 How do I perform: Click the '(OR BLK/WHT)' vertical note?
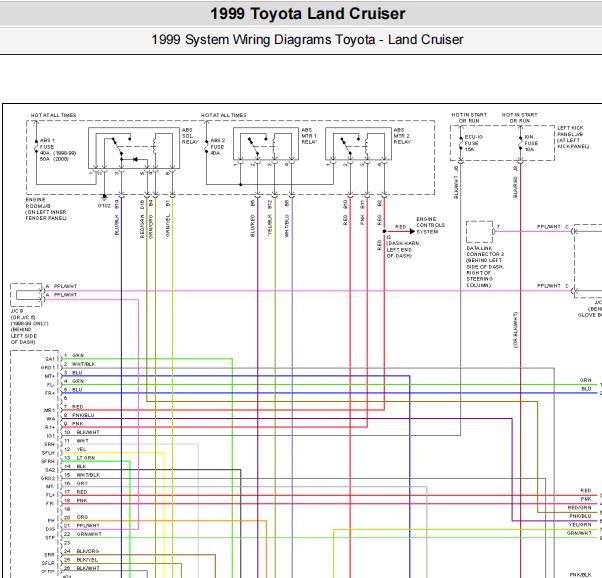[515, 330]
